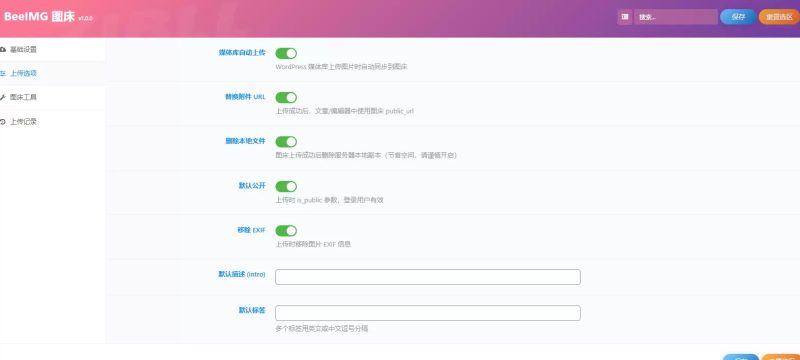Image resolution: width=800 pixels, height=360 pixels.
Task: Disable the 删除本地文件 switch
Action: click(x=286, y=142)
